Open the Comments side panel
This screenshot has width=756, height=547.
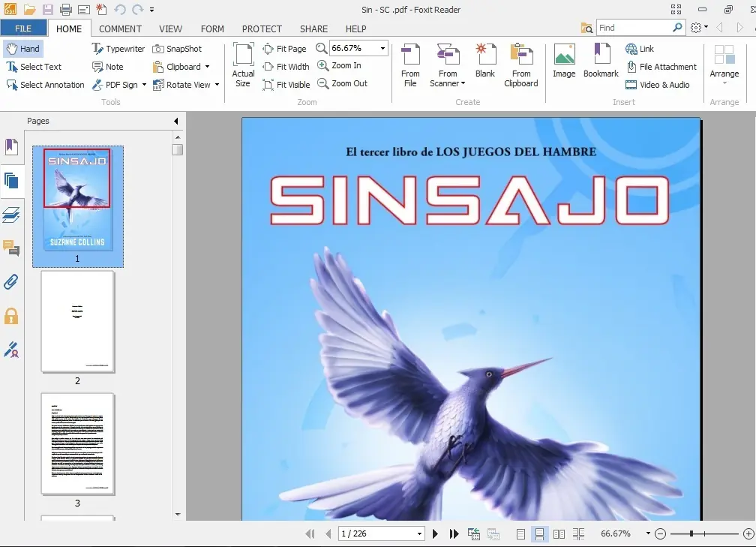pyautogui.click(x=11, y=248)
